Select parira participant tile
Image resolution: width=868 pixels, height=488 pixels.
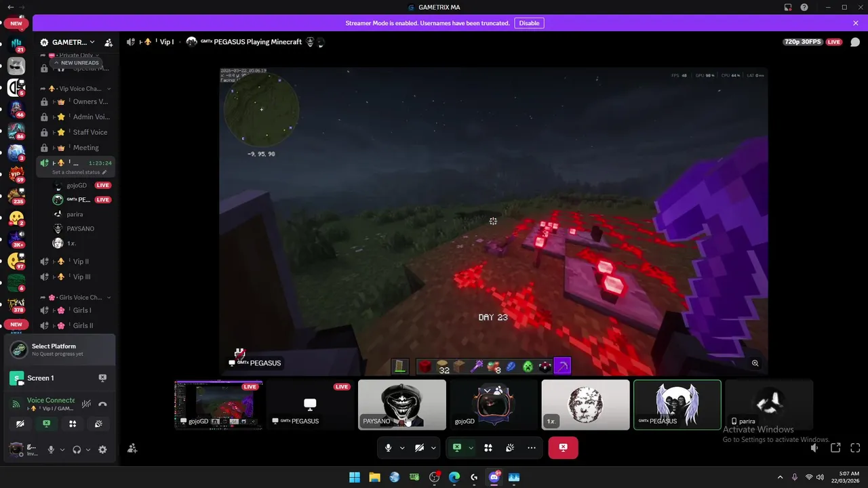point(769,405)
